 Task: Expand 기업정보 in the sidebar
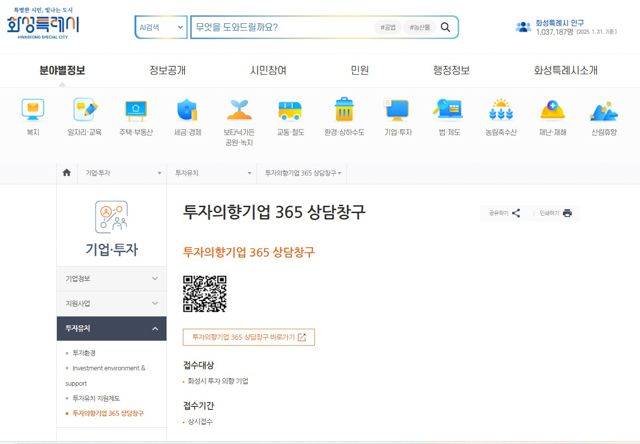pyautogui.click(x=111, y=278)
